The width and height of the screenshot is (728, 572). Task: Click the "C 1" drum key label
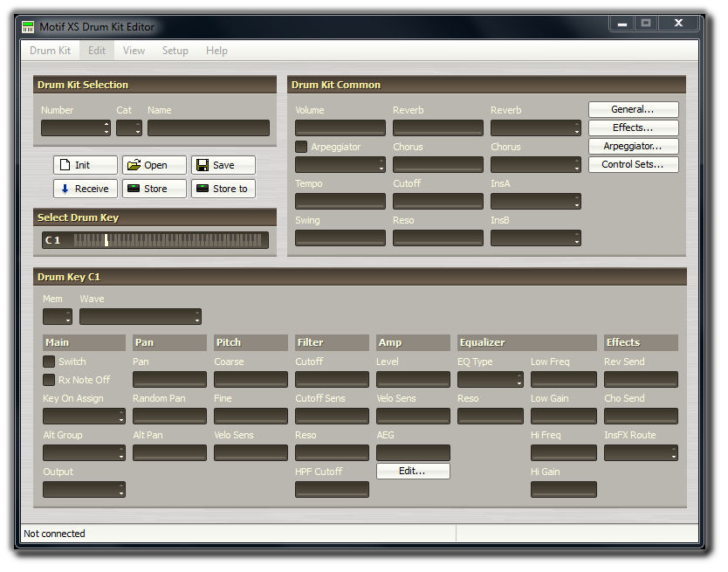tap(52, 240)
